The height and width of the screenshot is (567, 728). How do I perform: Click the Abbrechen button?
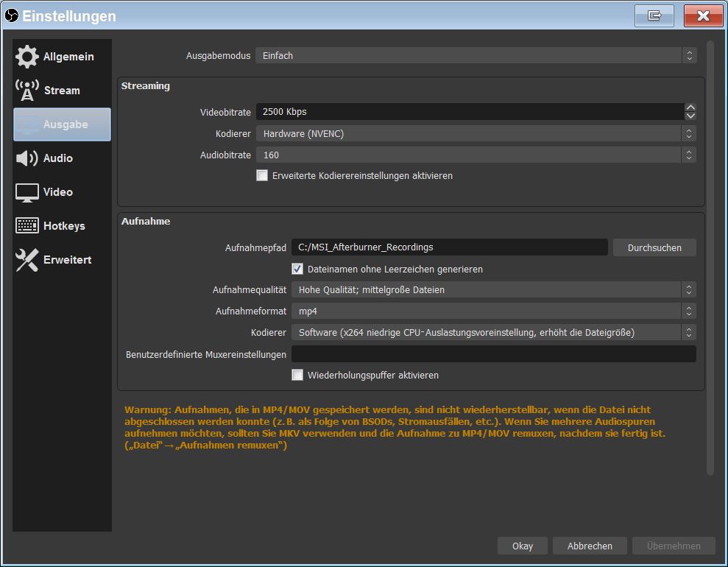(x=590, y=546)
